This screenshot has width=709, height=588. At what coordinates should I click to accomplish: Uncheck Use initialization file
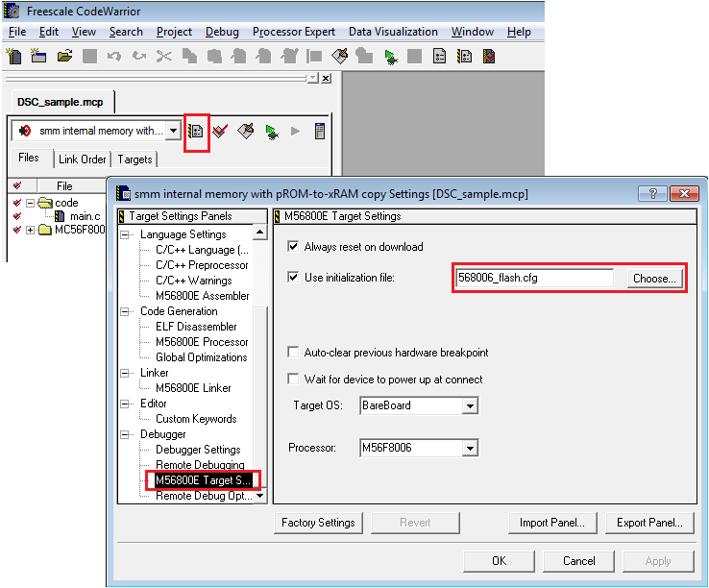tap(293, 278)
